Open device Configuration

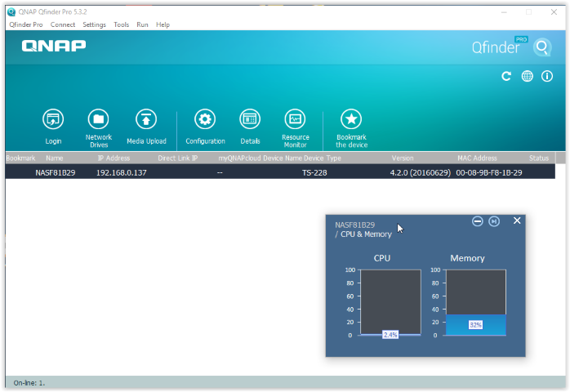[x=205, y=119]
